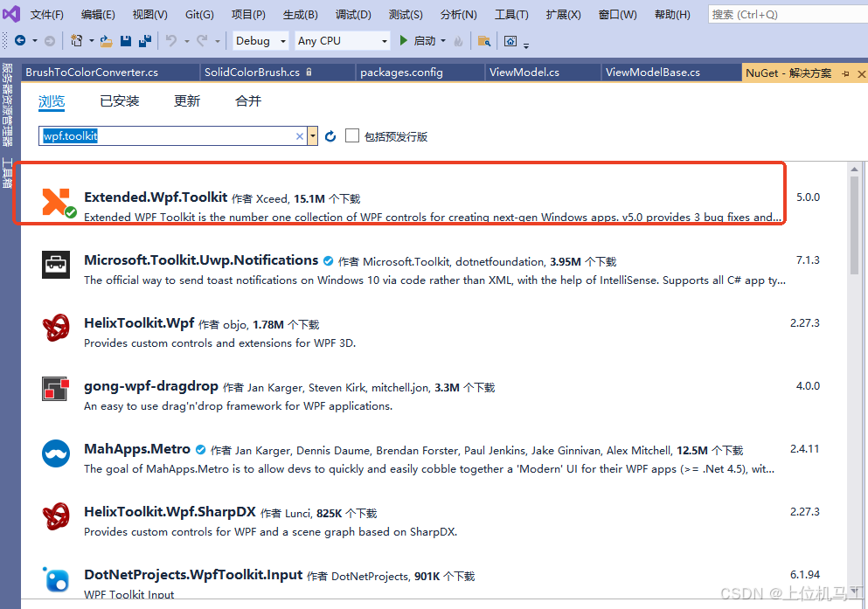Select the HelixToolkit.Wpf.SharpDX package title
Viewport: 868px width, 609px height.
(x=170, y=512)
